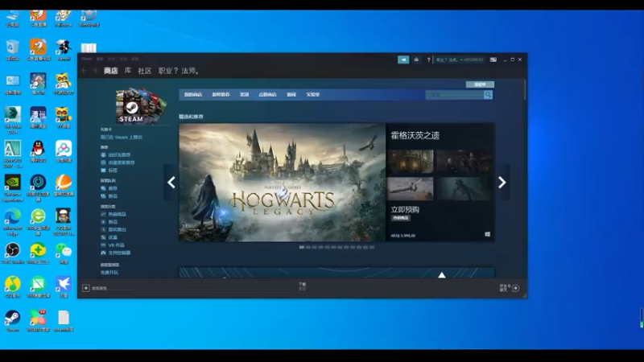The height and width of the screenshot is (362, 644).
Task: Show next featured game arrow
Action: (502, 183)
